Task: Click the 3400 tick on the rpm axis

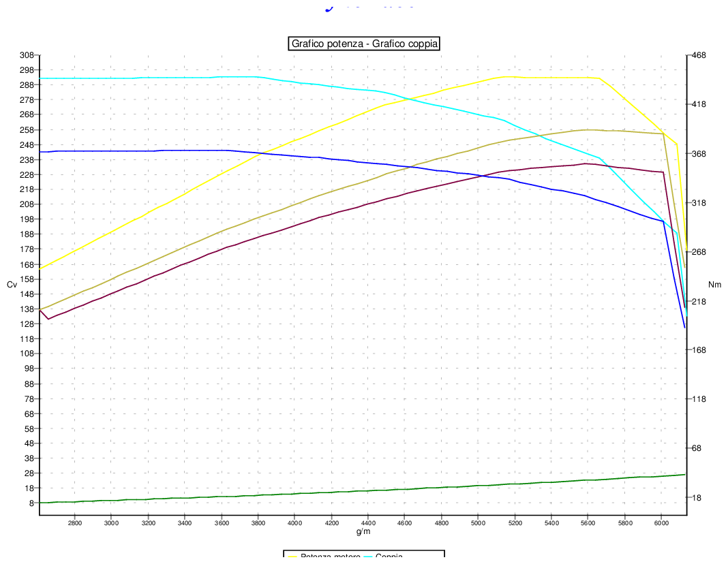Action: point(185,523)
